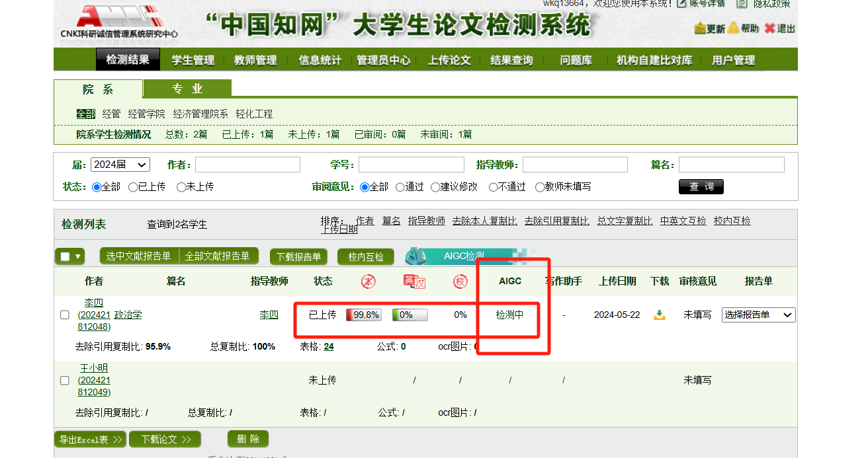Open the 学生管理 menu item
This screenshot has width=868, height=458.
tap(193, 60)
